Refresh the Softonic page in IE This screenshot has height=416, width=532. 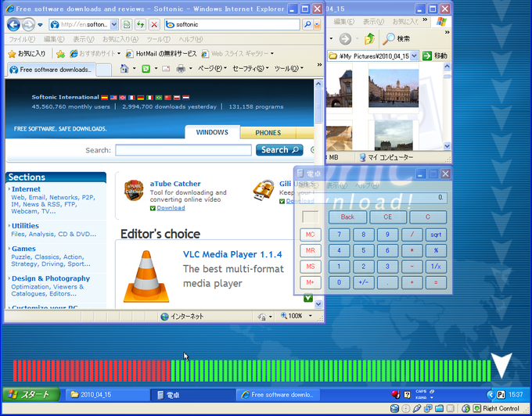click(x=141, y=24)
